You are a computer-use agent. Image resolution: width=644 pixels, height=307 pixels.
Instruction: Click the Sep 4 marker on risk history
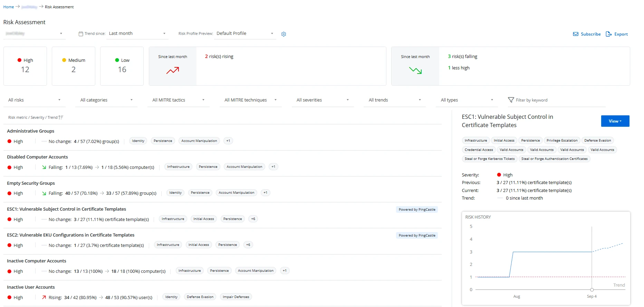(592, 290)
